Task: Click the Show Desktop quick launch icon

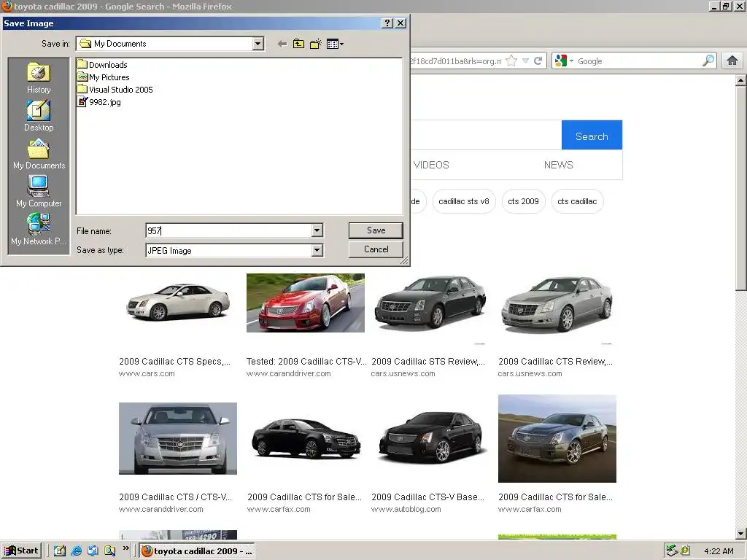Action: pyautogui.click(x=60, y=551)
